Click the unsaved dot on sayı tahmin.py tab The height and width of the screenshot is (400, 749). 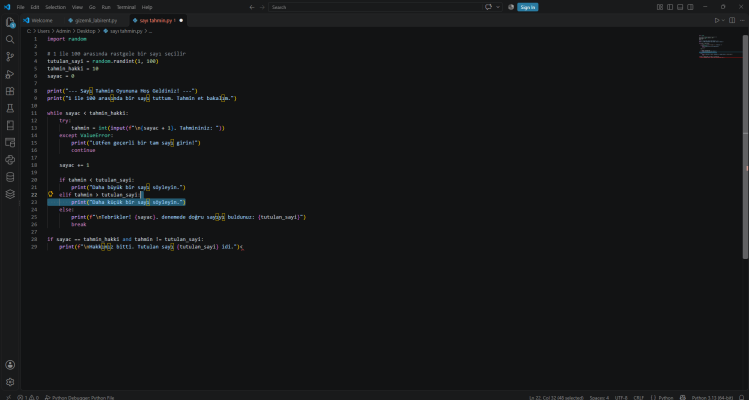[181, 21]
